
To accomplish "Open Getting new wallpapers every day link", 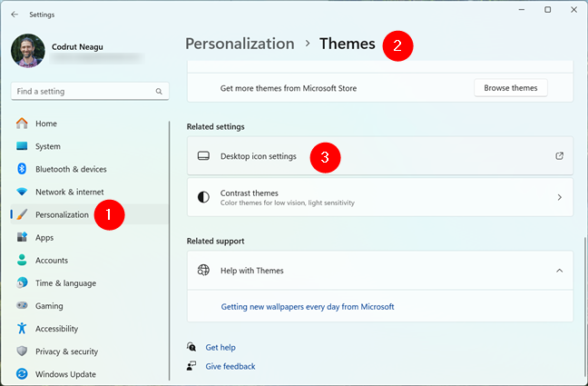I will click(308, 307).
